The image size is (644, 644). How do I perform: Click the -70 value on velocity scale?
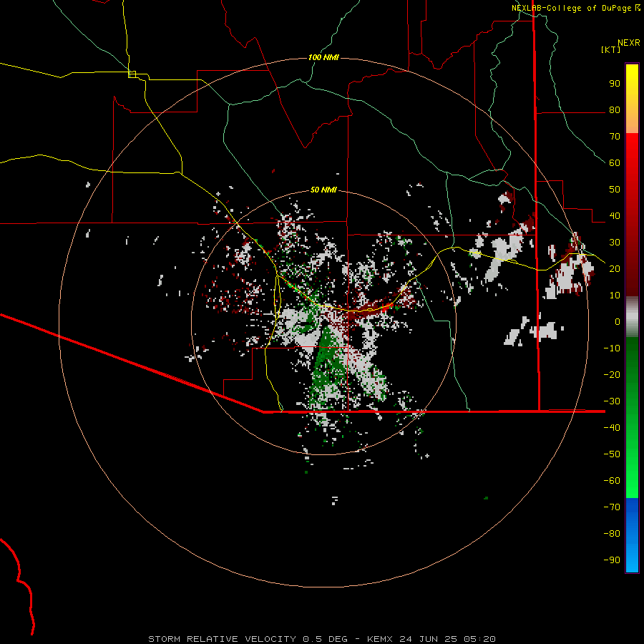612,507
